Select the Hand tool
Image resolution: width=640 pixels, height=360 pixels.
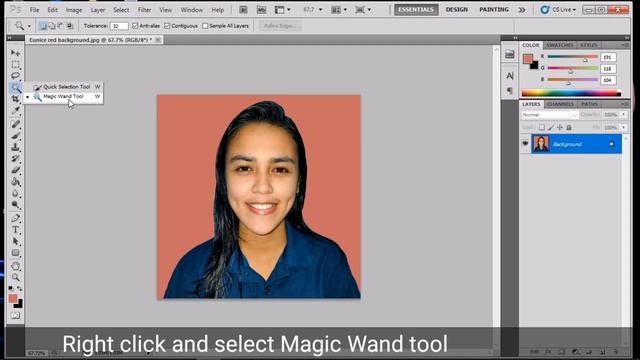(x=16, y=266)
